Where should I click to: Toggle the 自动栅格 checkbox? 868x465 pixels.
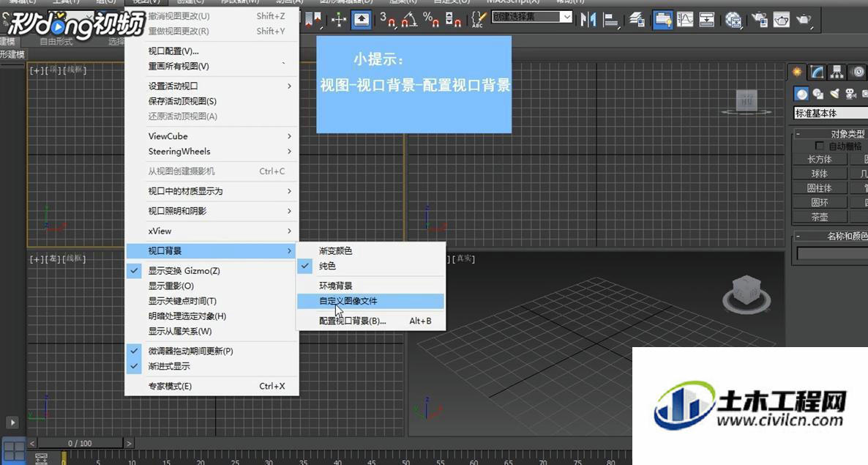pos(820,146)
